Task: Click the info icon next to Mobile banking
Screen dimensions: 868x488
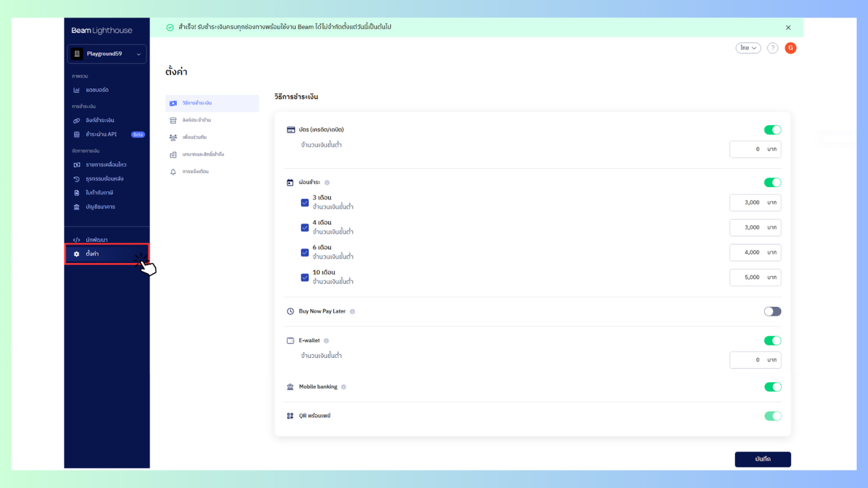Action: coord(343,387)
